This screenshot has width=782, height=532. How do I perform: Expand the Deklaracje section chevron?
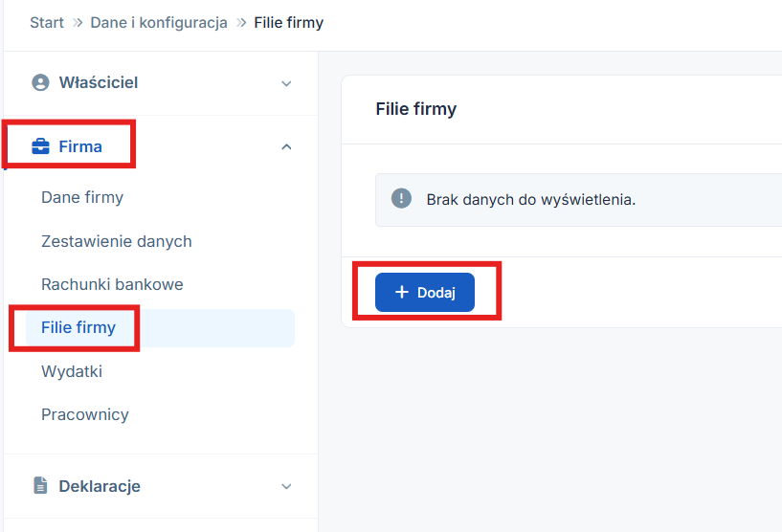pyautogui.click(x=286, y=486)
